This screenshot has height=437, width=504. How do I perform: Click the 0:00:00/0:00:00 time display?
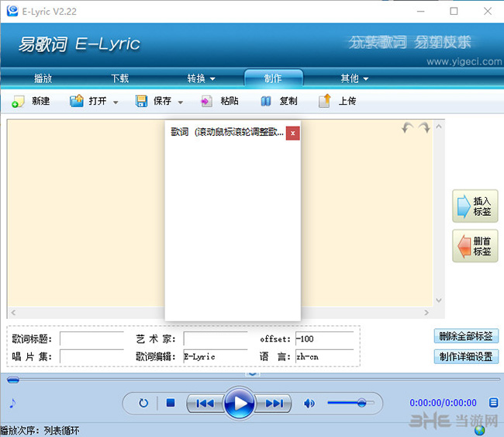coord(443,403)
